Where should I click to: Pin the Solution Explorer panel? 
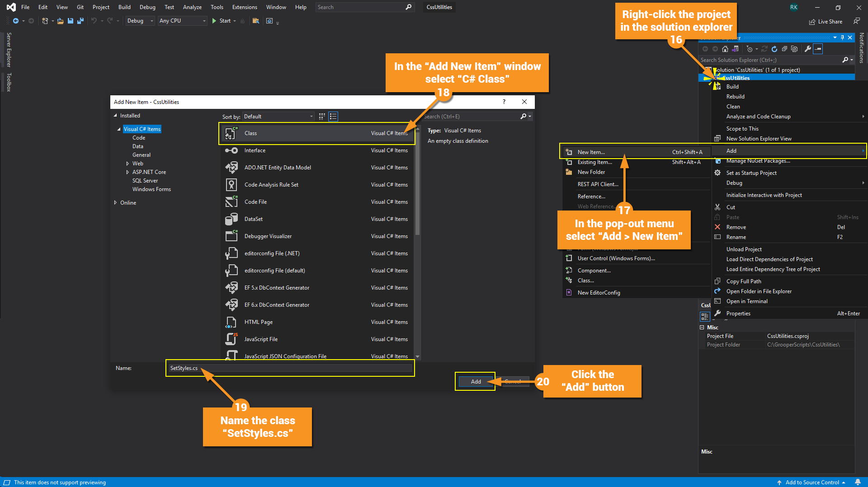point(842,37)
